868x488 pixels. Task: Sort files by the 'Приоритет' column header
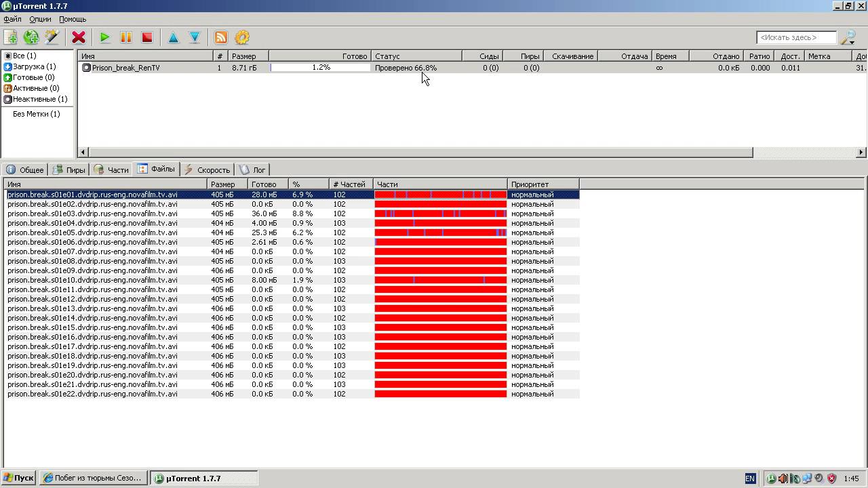pyautogui.click(x=543, y=184)
